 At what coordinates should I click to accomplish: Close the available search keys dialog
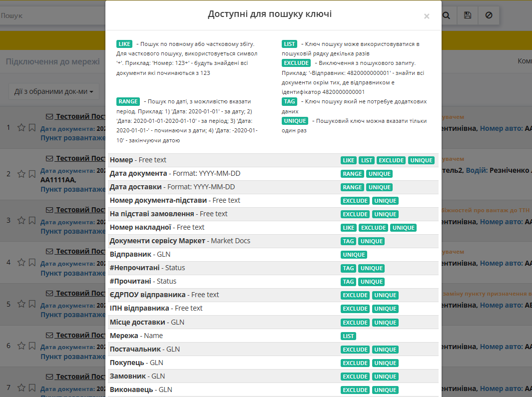[427, 16]
